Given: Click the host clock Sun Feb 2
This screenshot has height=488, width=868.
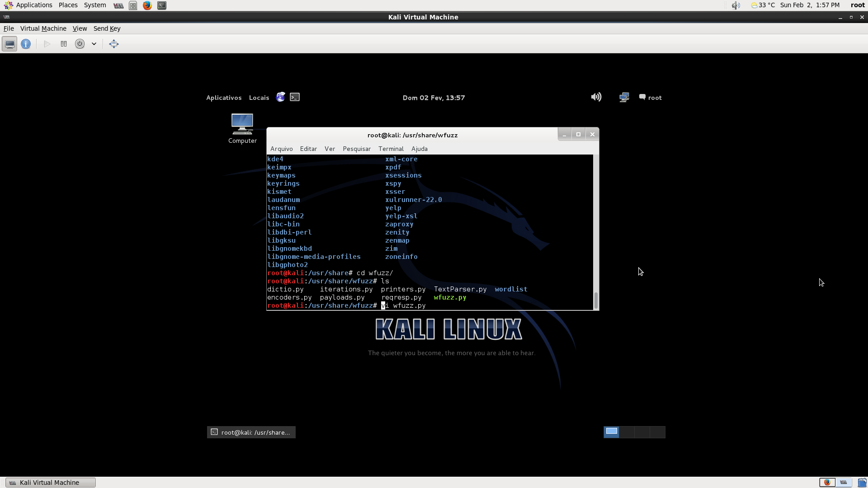Looking at the screenshot, I should click(810, 5).
